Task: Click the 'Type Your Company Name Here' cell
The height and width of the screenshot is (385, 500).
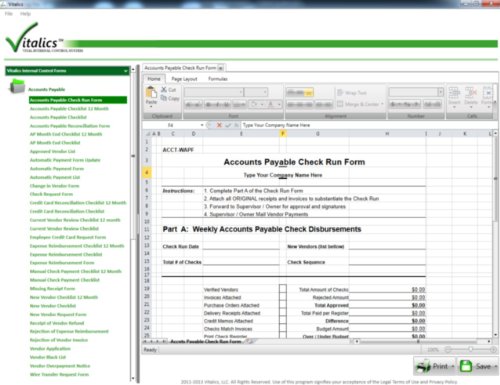Action: pyautogui.click(x=283, y=175)
